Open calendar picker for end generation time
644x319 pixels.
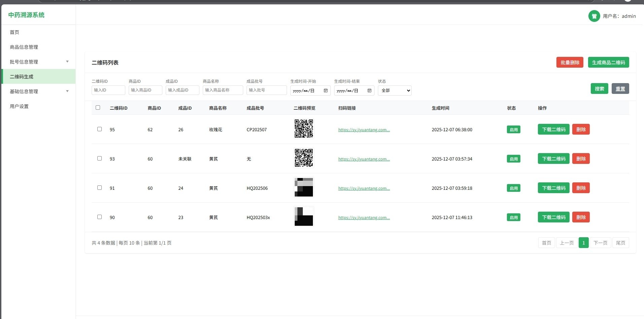coord(369,91)
